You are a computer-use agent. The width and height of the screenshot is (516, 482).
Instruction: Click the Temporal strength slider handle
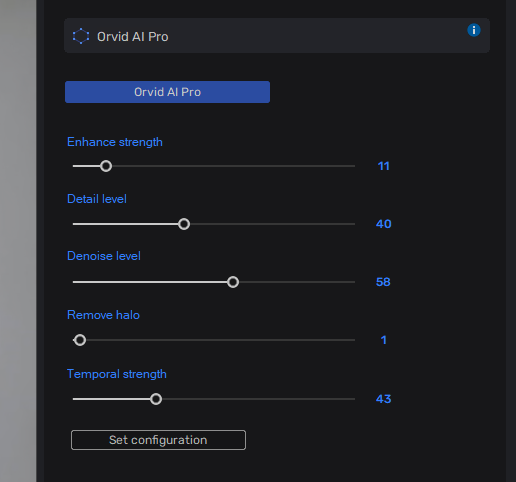tap(156, 399)
